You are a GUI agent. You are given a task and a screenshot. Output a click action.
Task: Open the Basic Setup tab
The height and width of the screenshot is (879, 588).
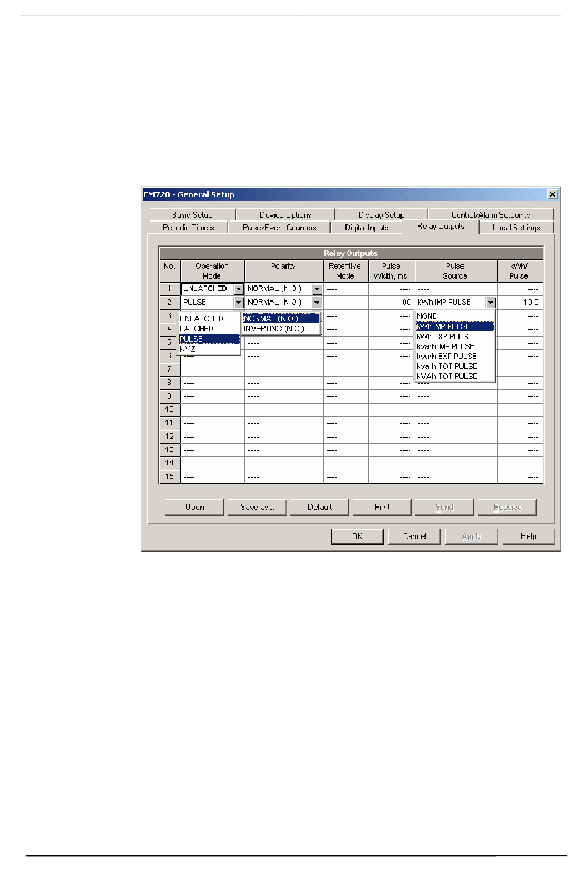click(192, 215)
